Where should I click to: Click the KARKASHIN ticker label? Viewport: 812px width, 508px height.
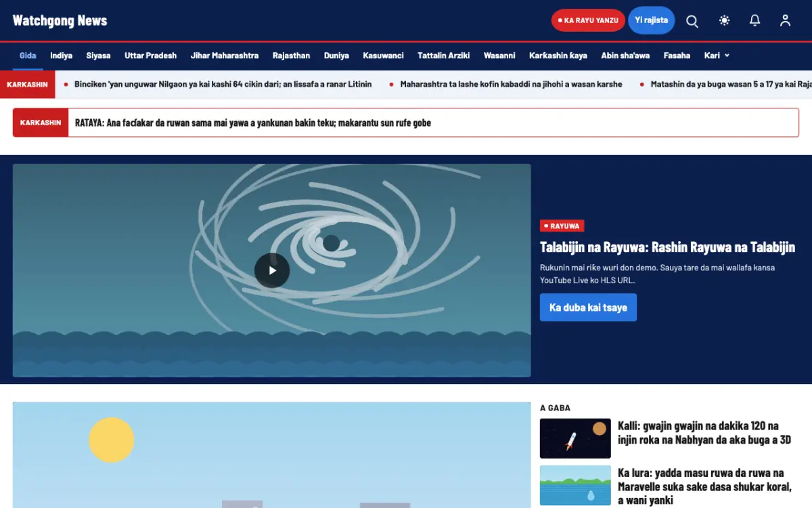click(27, 85)
